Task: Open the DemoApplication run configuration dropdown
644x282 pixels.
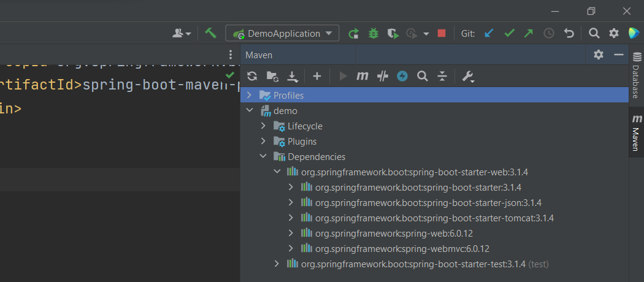Action: click(282, 33)
